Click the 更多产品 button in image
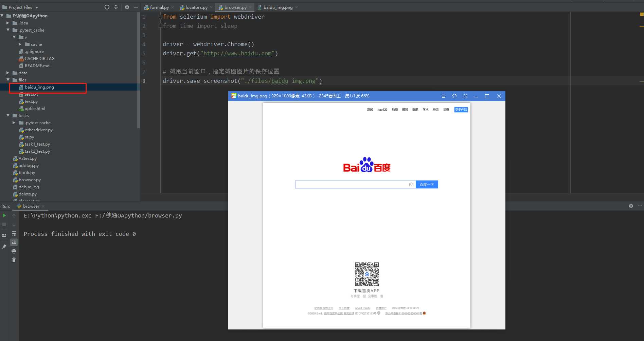This screenshot has height=341, width=644. click(461, 110)
